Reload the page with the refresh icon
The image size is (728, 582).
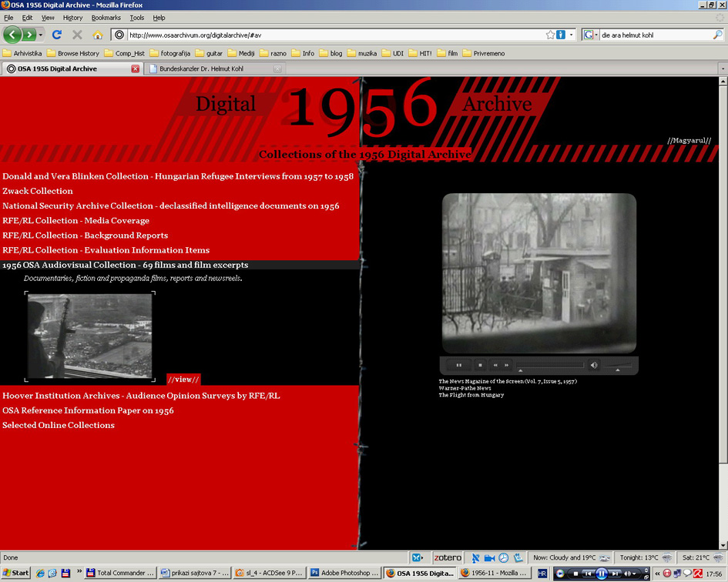[56, 35]
